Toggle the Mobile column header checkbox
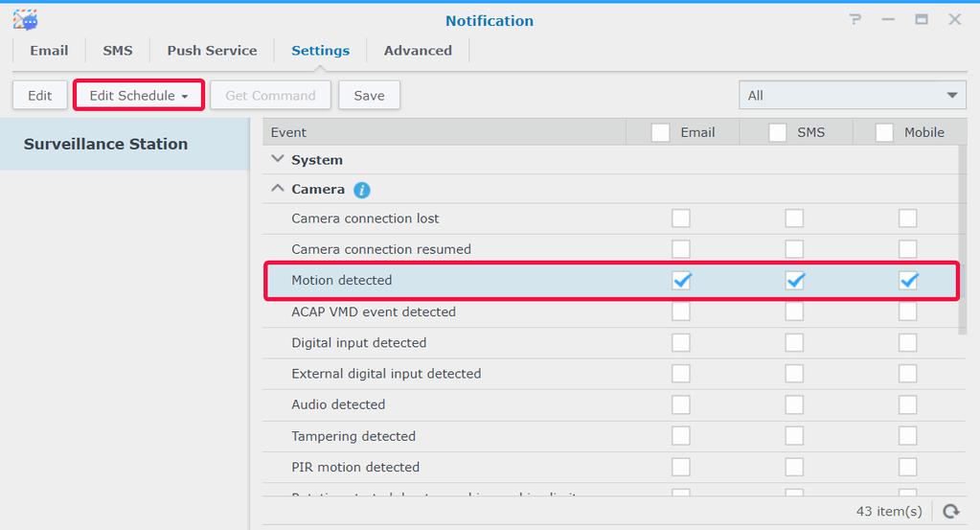The image size is (980, 530). (884, 132)
